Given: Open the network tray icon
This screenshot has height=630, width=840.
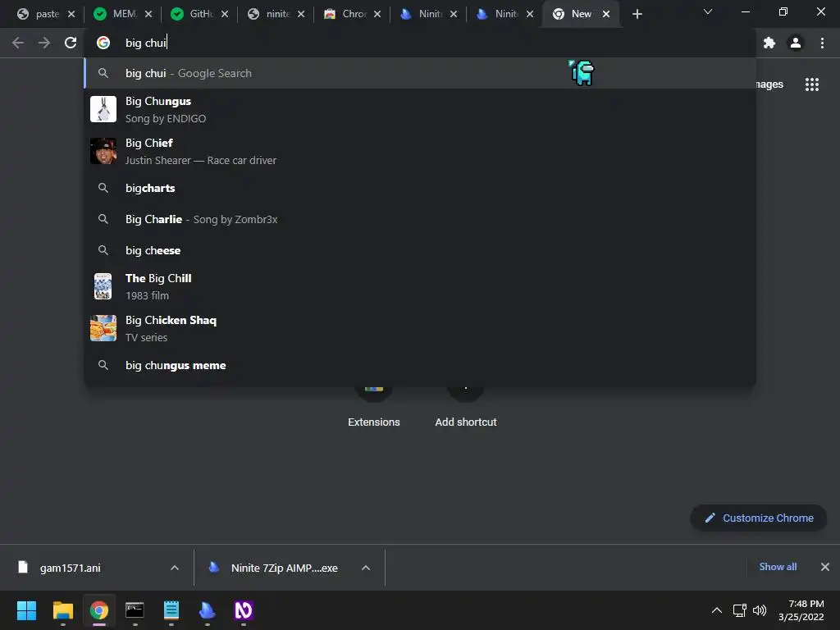Looking at the screenshot, I should pos(740,610).
